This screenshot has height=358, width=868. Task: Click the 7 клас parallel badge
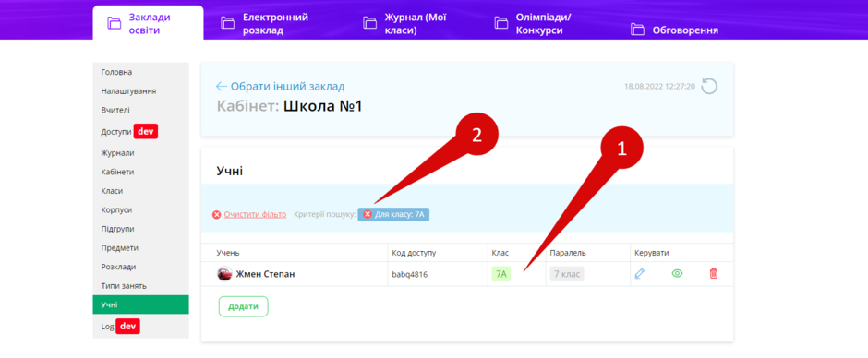click(x=567, y=274)
